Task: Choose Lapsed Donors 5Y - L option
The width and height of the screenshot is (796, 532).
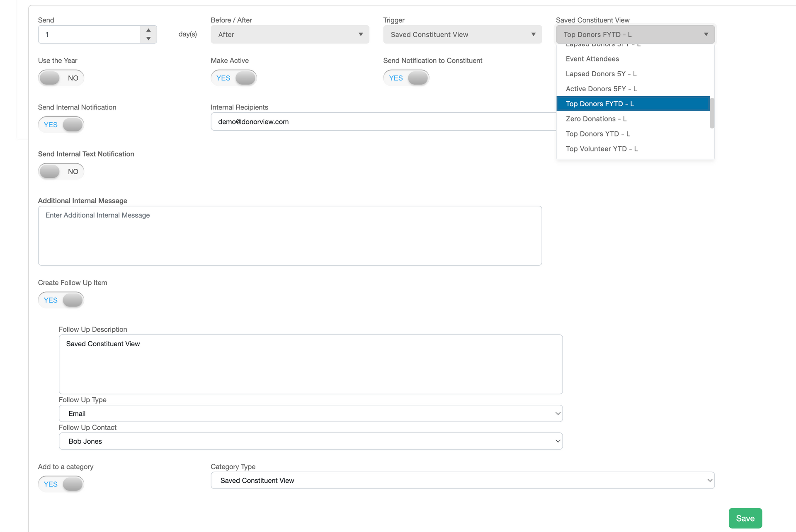Action: [601, 74]
